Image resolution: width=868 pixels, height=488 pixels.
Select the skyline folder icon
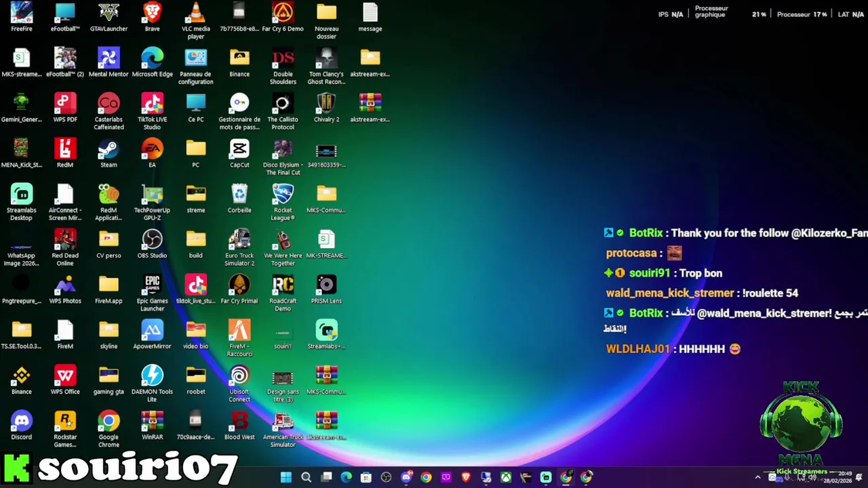(108, 335)
